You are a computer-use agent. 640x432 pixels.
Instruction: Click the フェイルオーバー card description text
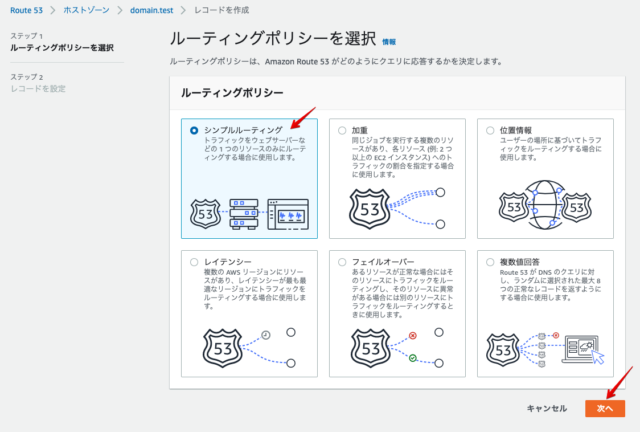coord(403,293)
